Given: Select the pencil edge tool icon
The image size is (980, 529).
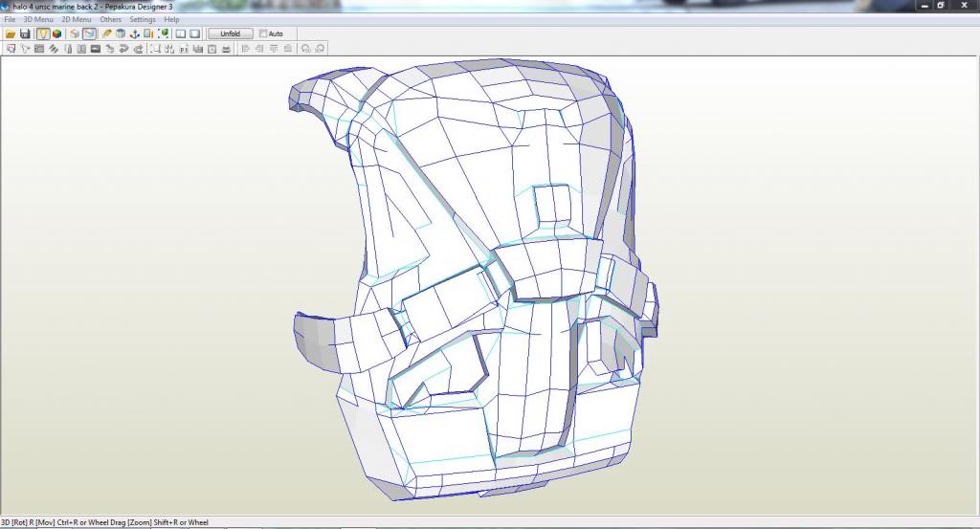Looking at the screenshot, I should pos(107,33).
